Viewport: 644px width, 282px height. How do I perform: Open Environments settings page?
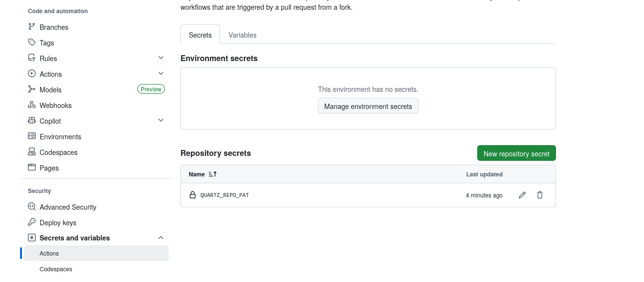coord(60,137)
